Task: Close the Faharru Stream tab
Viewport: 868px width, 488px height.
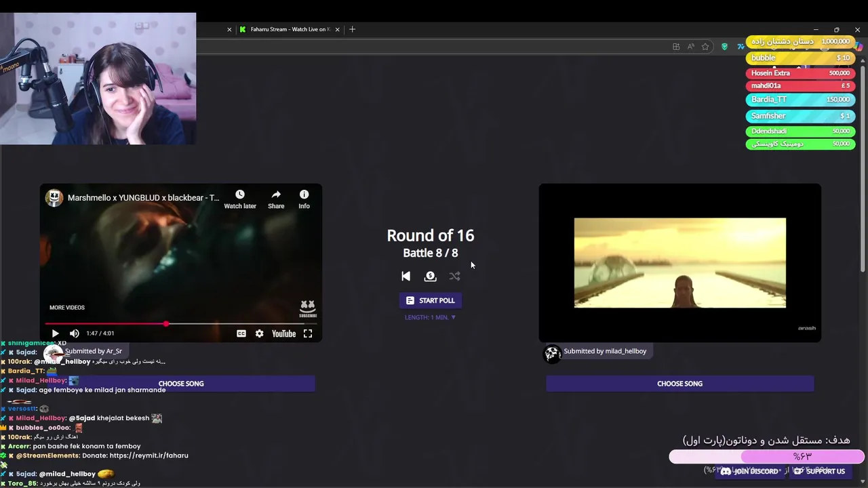Action: coord(336,29)
